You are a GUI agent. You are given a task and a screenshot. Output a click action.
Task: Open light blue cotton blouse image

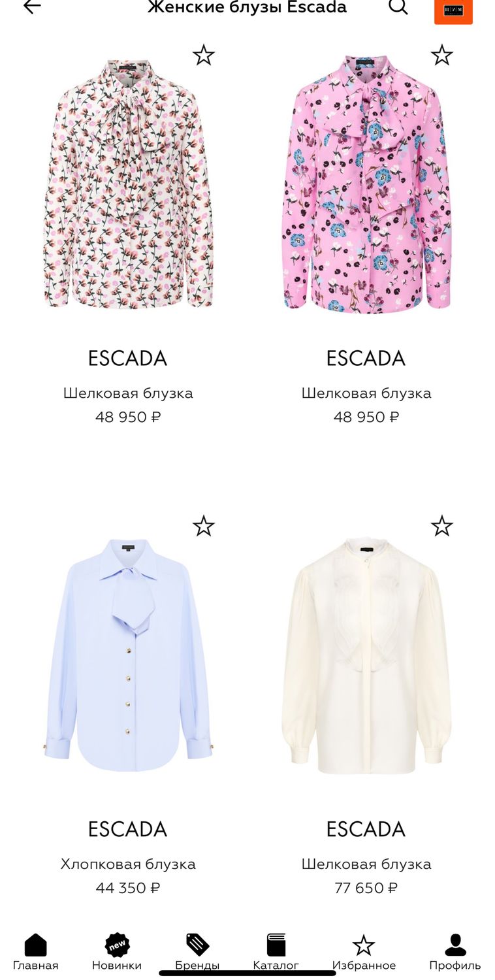[x=128, y=655]
